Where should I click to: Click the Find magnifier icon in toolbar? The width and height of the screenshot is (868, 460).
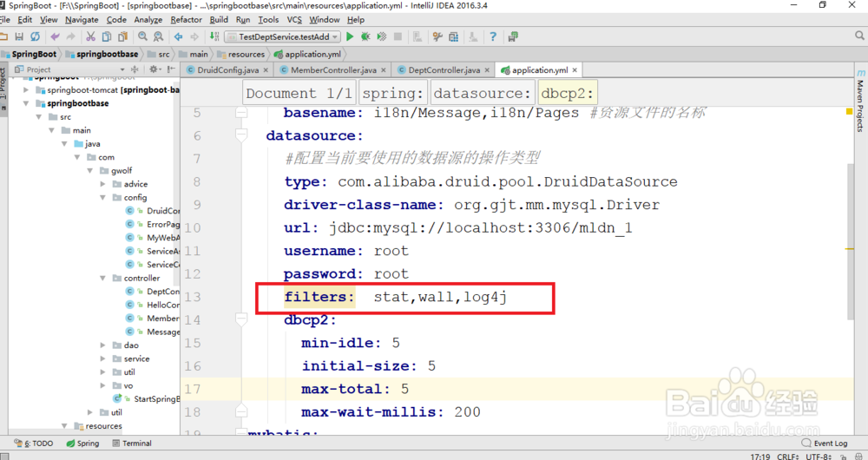point(143,36)
